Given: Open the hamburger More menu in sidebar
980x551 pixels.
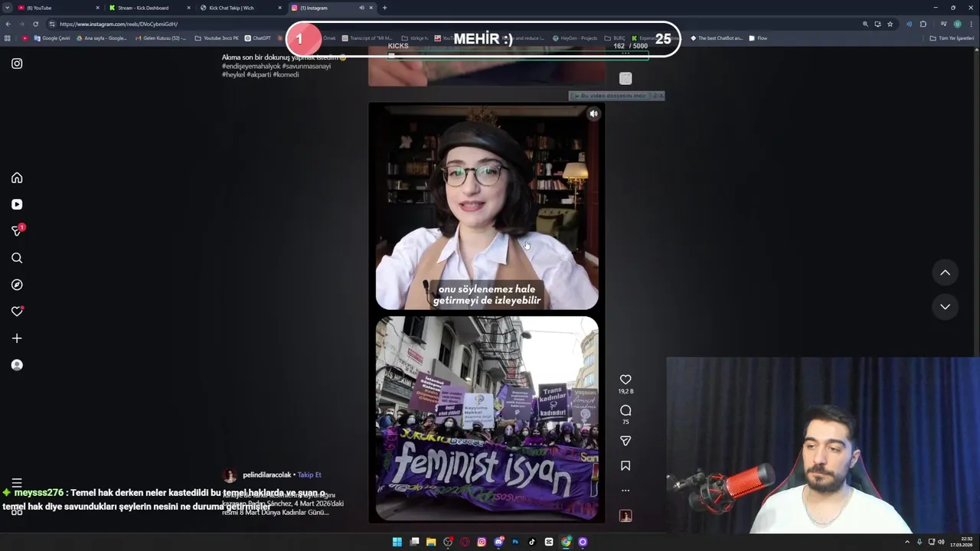Looking at the screenshot, I should [x=17, y=484].
